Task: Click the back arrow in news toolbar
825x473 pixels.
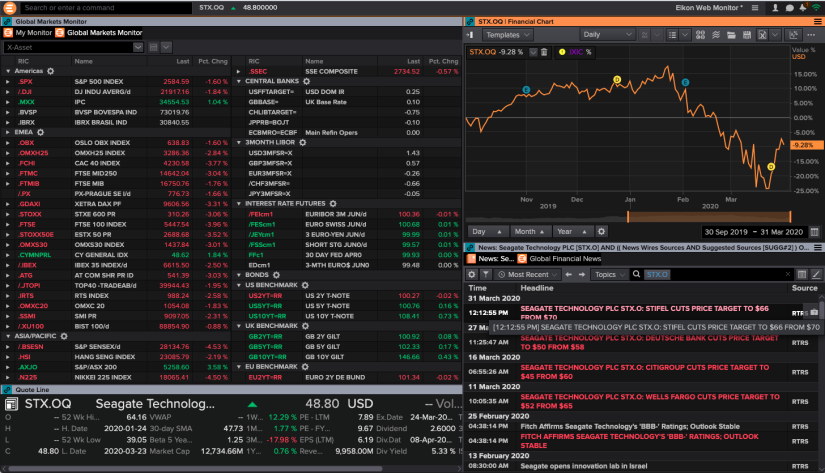Action: [x=568, y=274]
